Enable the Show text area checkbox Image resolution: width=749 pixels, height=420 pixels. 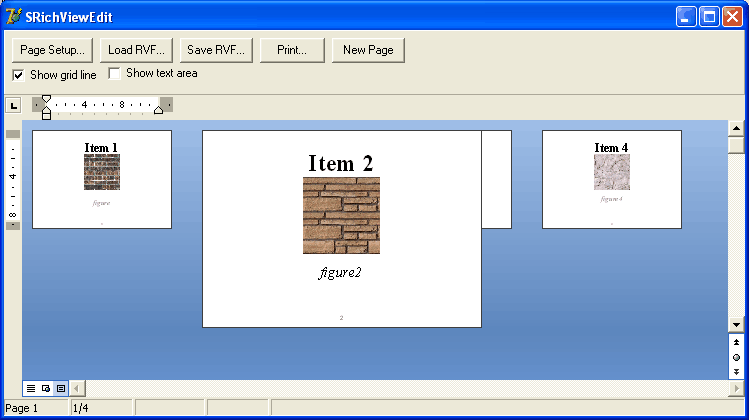click(115, 74)
